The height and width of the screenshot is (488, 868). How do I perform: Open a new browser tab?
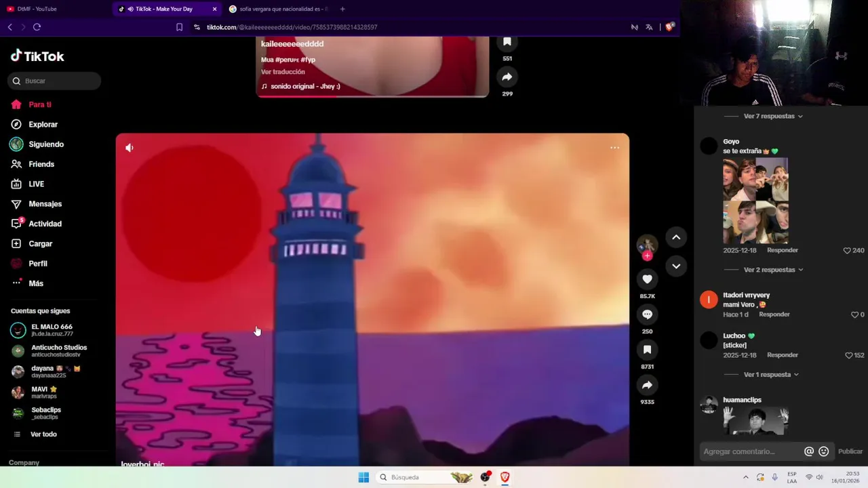tap(342, 9)
